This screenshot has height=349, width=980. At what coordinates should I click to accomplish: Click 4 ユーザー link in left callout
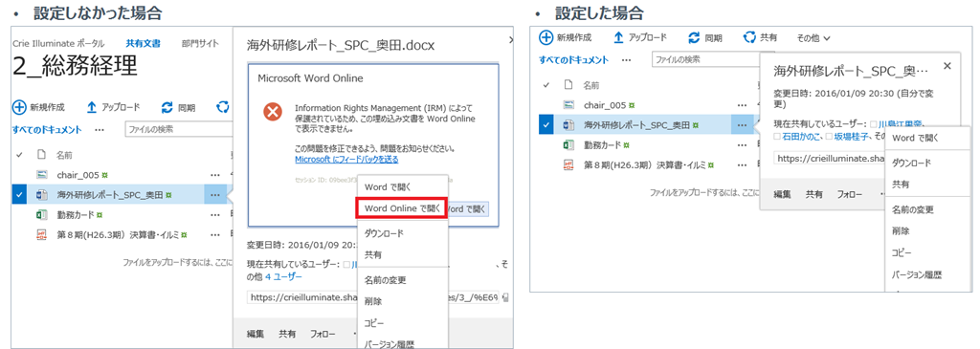pyautogui.click(x=283, y=276)
